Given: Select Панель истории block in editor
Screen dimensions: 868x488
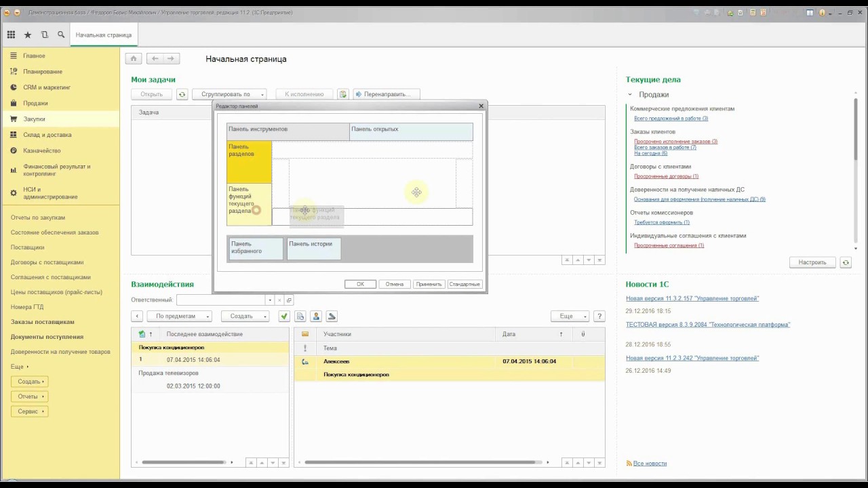Looking at the screenshot, I should (x=314, y=248).
